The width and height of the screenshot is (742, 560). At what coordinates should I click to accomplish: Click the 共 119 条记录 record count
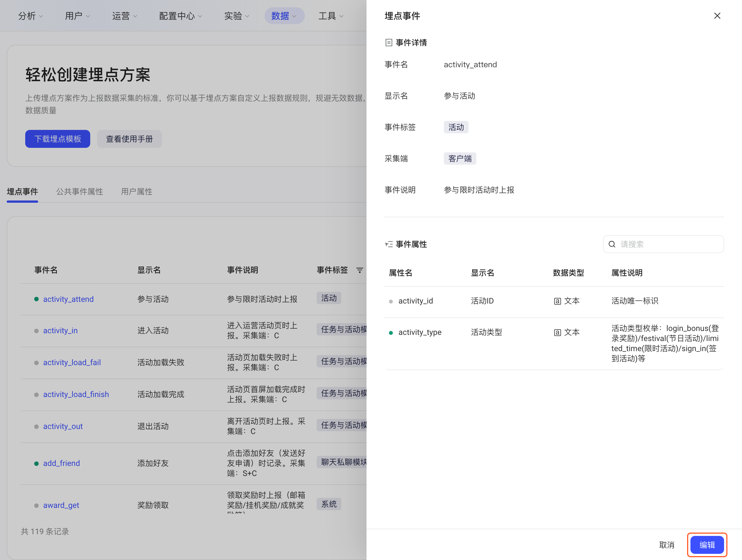[x=45, y=531]
